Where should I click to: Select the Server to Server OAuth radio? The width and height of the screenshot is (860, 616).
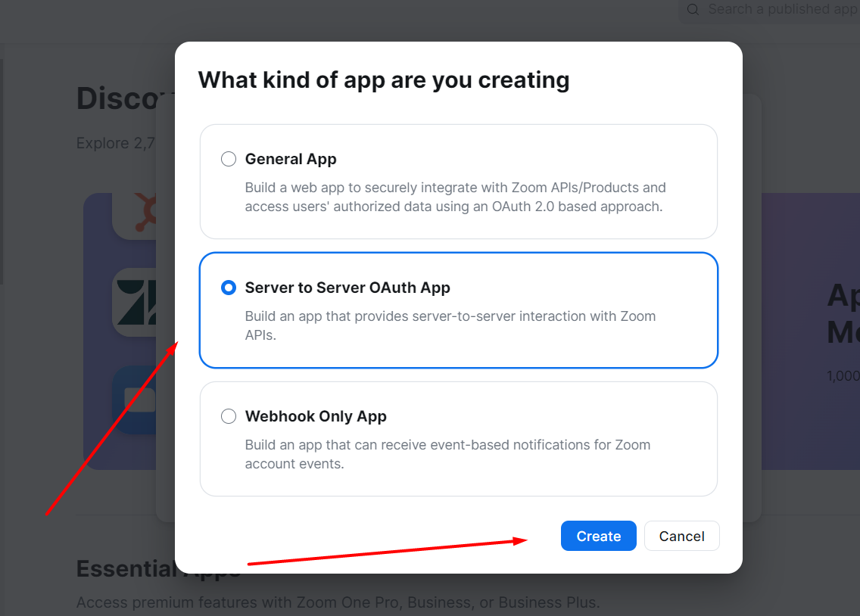[229, 288]
